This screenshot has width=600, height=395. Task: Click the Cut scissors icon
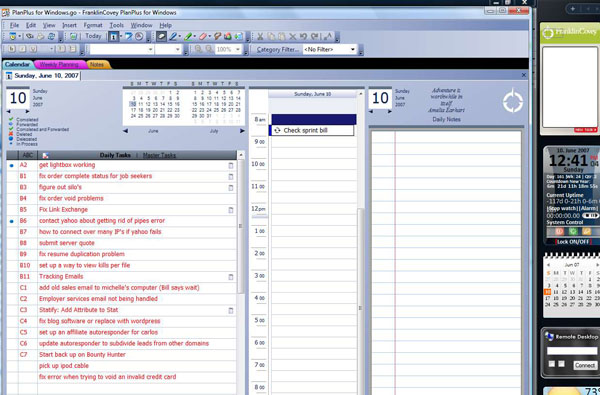(x=260, y=37)
